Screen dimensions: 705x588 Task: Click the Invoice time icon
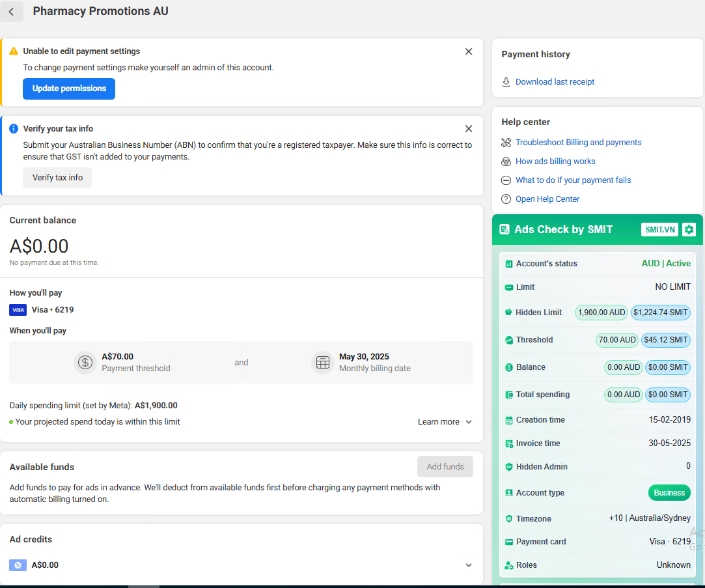click(509, 444)
